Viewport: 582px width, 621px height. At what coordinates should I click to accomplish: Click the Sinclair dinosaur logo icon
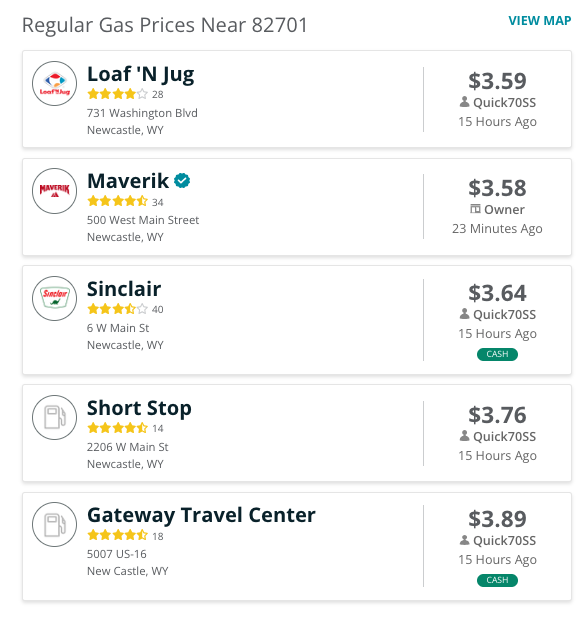[x=54, y=298]
